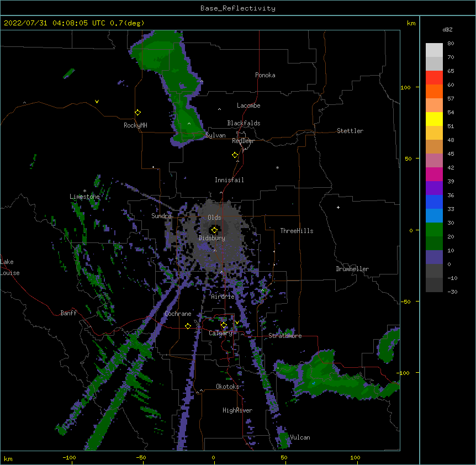Click the HighRiver label
This screenshot has width=476, height=465.
tap(237, 410)
